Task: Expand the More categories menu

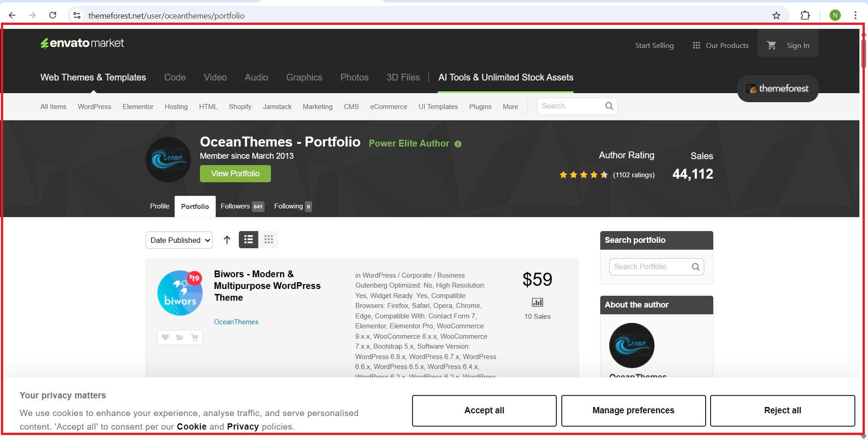Action: click(510, 107)
